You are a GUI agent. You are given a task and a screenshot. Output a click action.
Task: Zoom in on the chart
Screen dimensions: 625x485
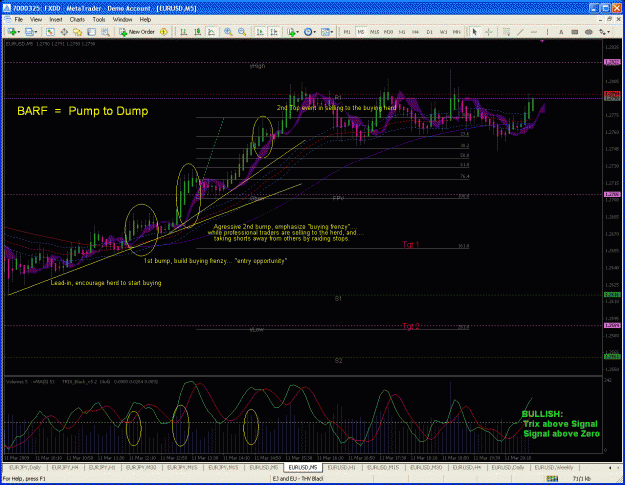(228, 32)
